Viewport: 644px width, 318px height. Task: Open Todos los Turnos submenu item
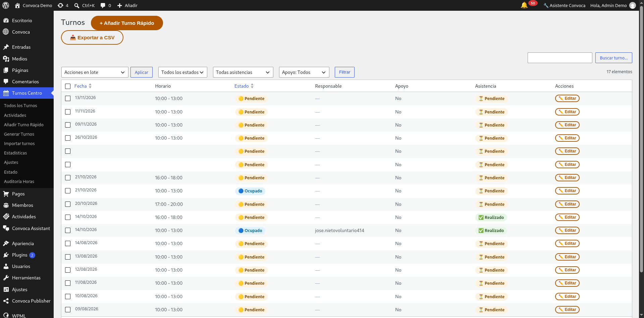coord(20,105)
